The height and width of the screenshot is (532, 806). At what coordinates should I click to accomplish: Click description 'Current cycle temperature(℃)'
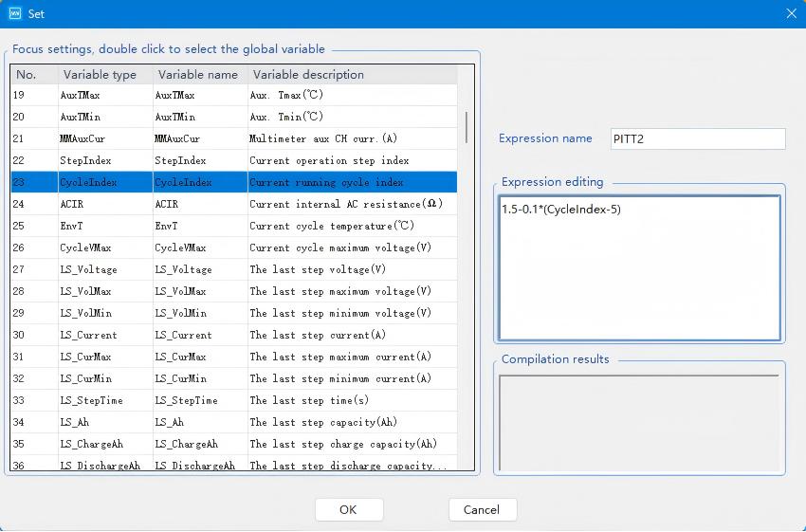pyautogui.click(x=332, y=226)
